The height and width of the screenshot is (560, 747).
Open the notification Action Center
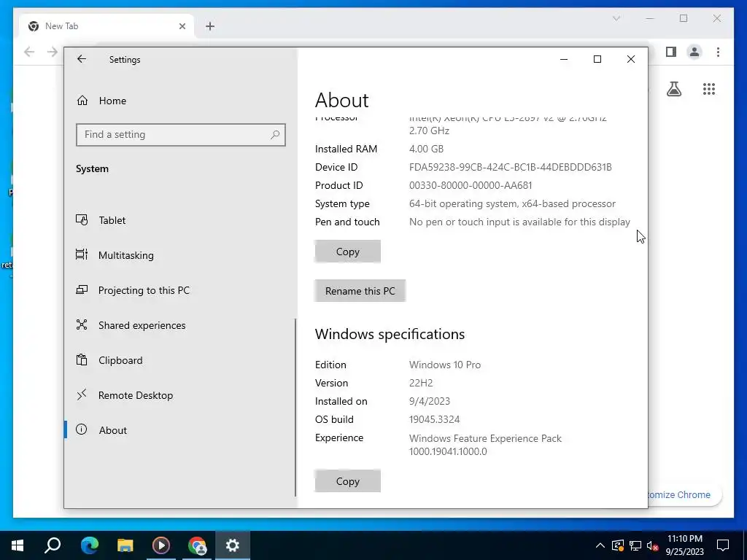point(723,545)
